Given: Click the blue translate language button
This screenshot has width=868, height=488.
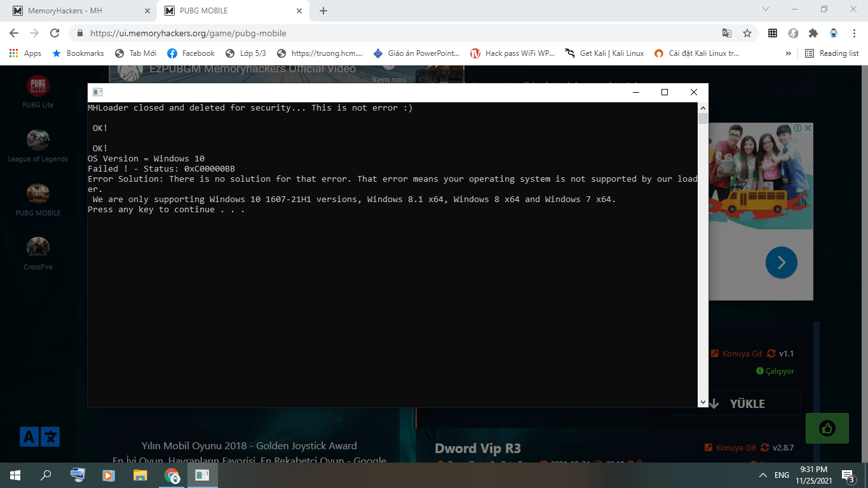Looking at the screenshot, I should point(39,437).
